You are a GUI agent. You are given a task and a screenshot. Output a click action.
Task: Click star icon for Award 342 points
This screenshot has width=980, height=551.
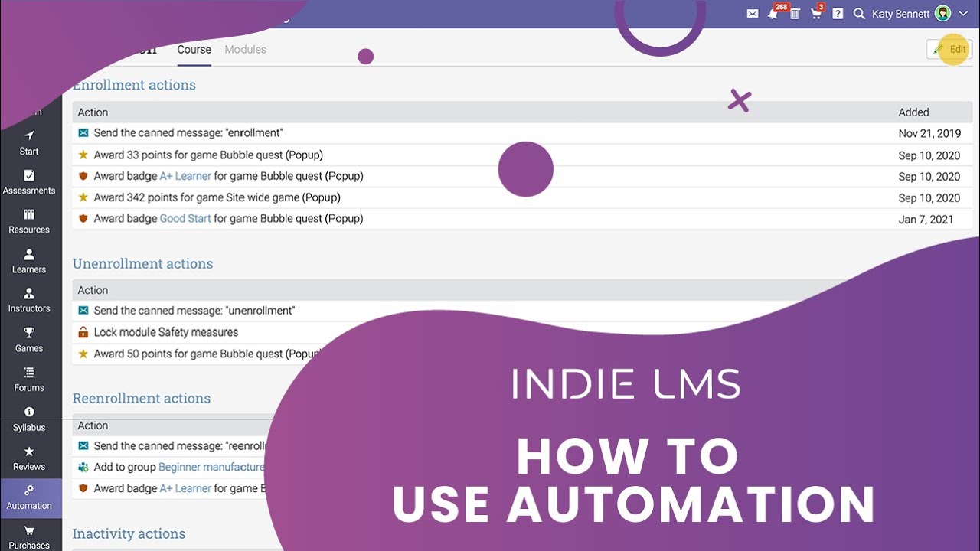pyautogui.click(x=83, y=197)
